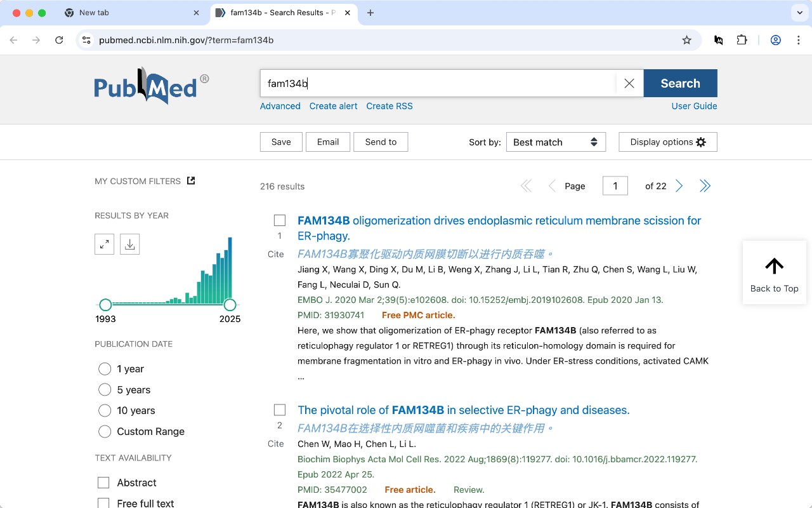Open The pivotal role of FAM134B article

tap(464, 410)
